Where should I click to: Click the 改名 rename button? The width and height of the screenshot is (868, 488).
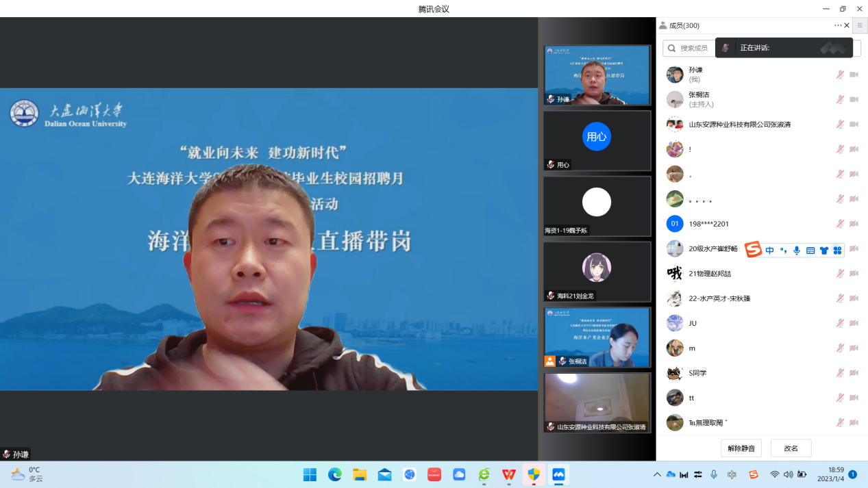click(x=791, y=448)
